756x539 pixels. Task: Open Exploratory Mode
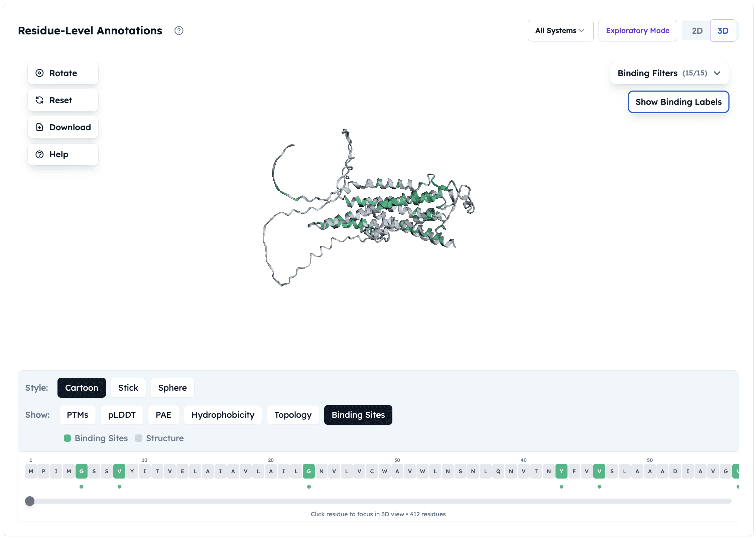(x=637, y=30)
